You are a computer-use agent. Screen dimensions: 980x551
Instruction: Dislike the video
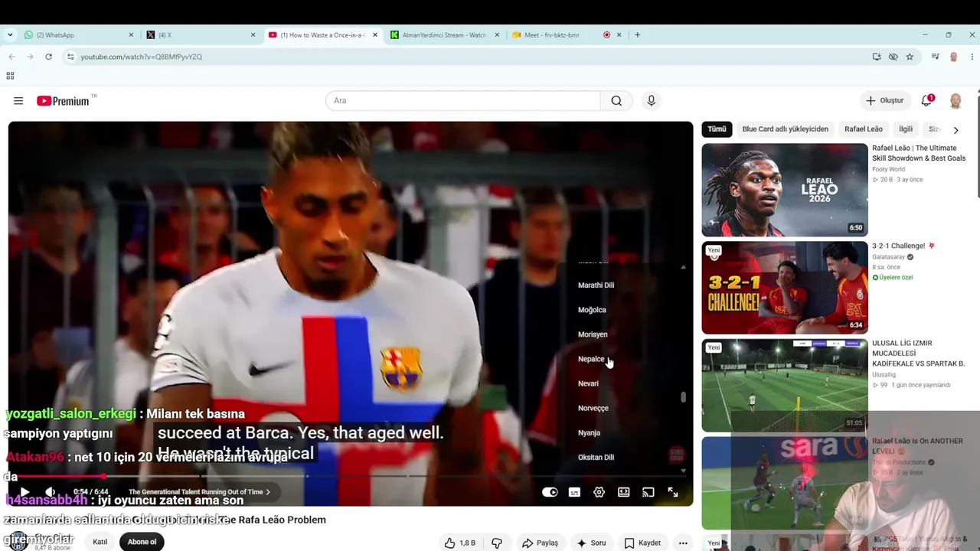[x=497, y=543]
